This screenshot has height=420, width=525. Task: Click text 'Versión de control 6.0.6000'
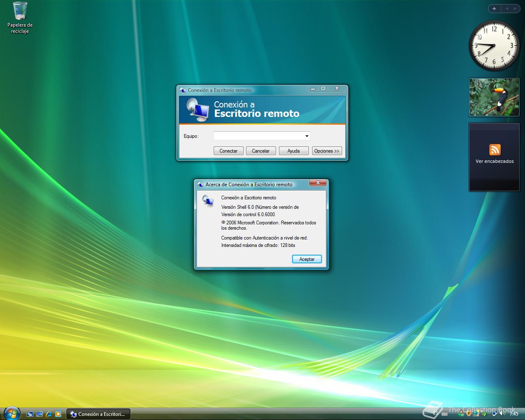click(x=248, y=215)
